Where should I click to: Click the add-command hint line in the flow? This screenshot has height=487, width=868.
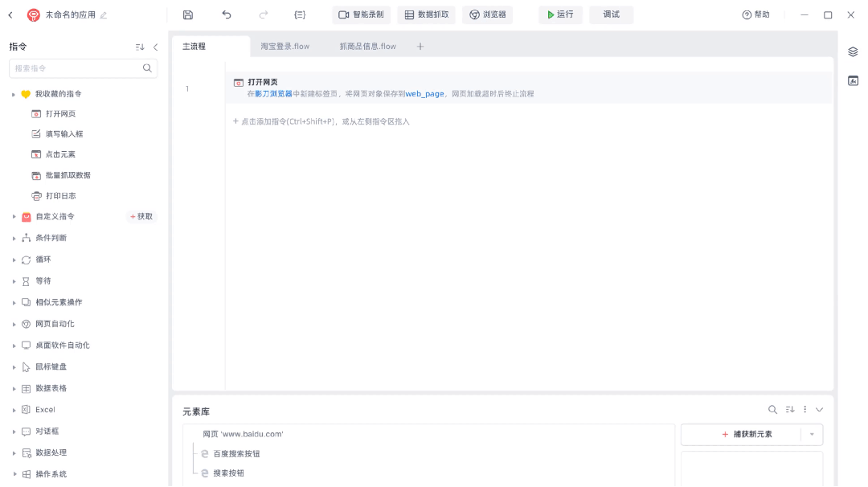pyautogui.click(x=321, y=122)
